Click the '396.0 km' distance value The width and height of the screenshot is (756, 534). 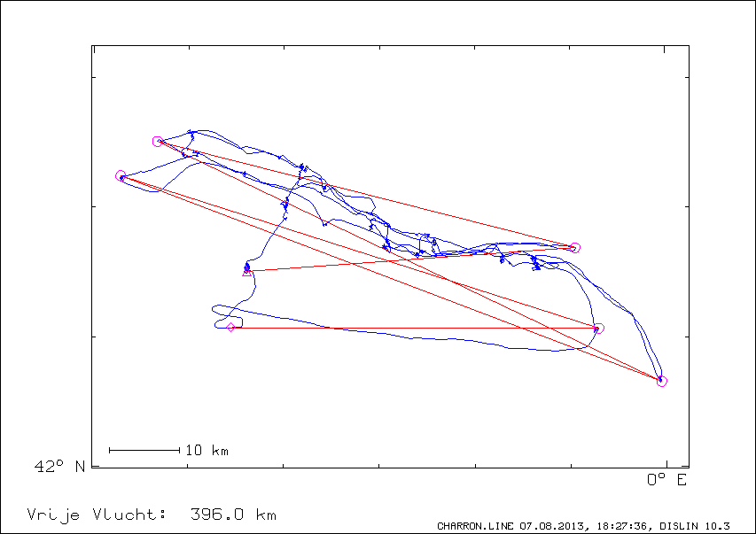click(233, 515)
